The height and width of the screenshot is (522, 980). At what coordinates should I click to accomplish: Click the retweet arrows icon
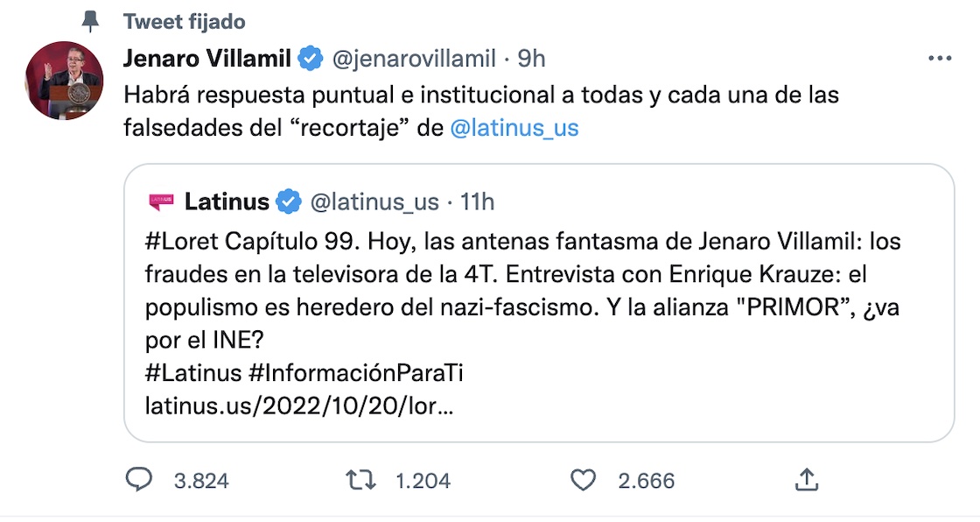361,479
